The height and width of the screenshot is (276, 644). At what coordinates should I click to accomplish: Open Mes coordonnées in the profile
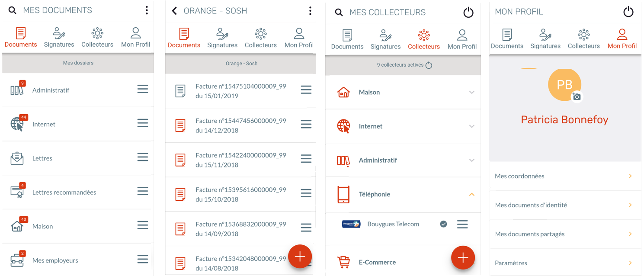click(x=565, y=176)
